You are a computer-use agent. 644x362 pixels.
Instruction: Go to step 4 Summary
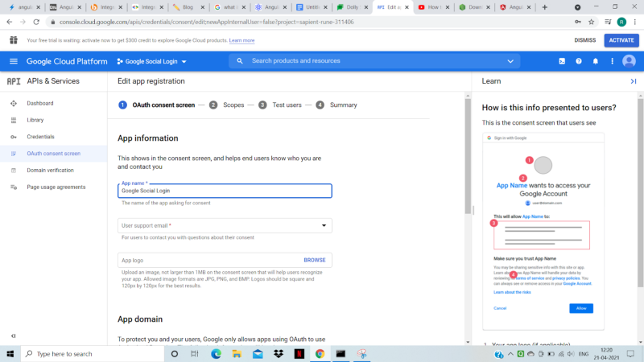tap(336, 105)
